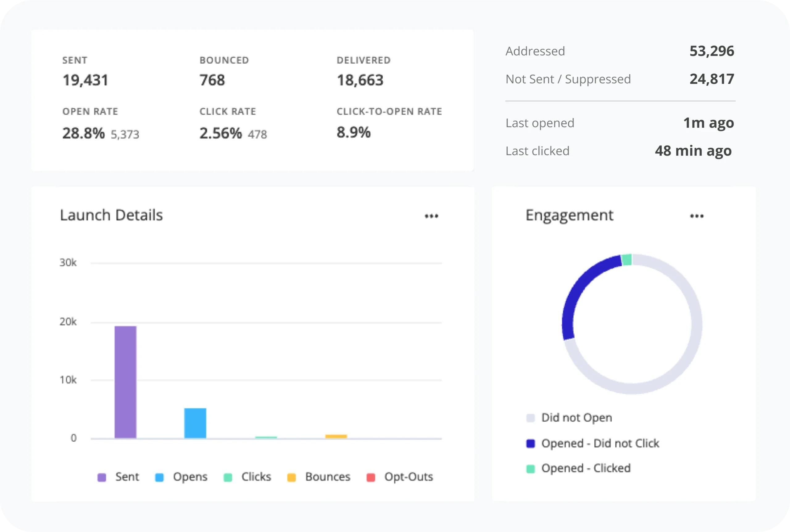This screenshot has width=790, height=532.
Task: Click the green Clicks bar
Action: (266, 437)
